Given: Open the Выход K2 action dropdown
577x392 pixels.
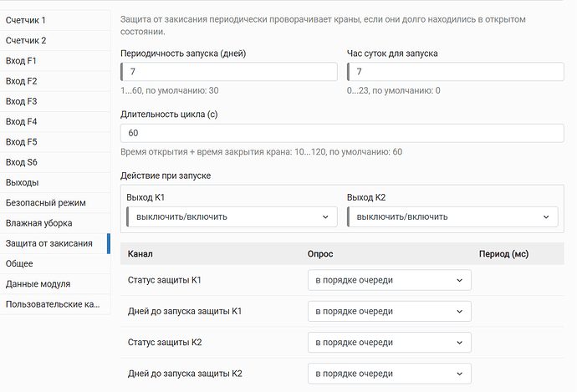Looking at the screenshot, I should pyautogui.click(x=452, y=217).
